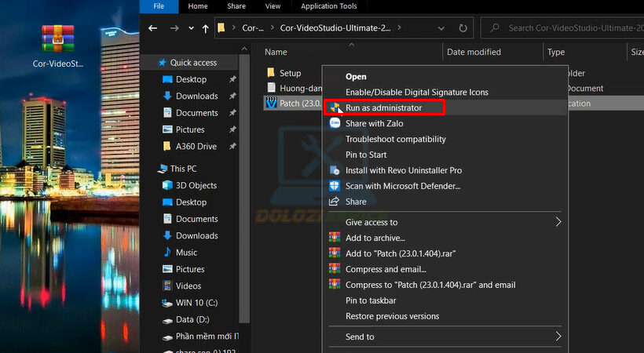The image size is (644, 353).
Task: Choose Pin to Start from context menu
Action: click(x=366, y=155)
